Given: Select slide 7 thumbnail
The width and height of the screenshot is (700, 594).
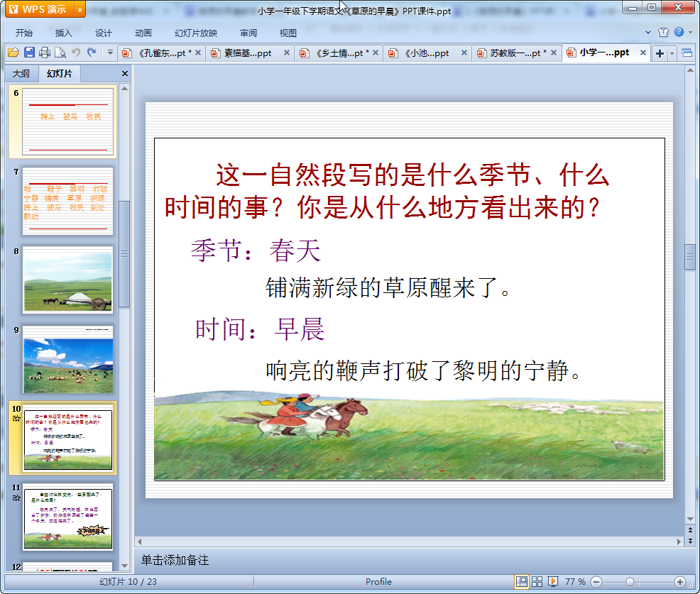Looking at the screenshot, I should [68, 201].
